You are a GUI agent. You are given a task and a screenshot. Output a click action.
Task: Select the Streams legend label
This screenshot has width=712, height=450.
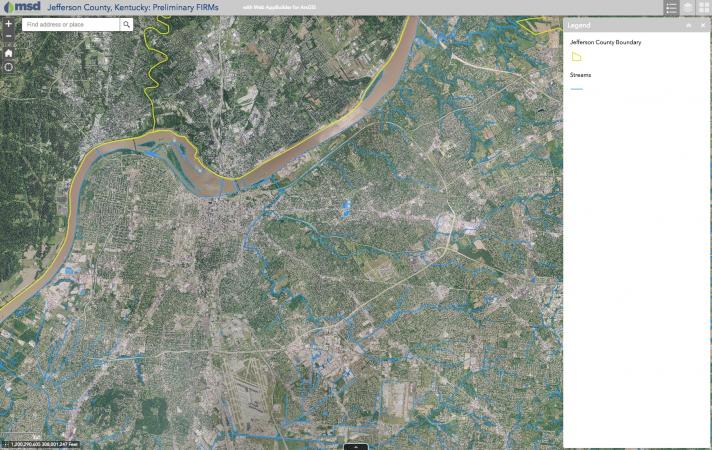point(581,75)
